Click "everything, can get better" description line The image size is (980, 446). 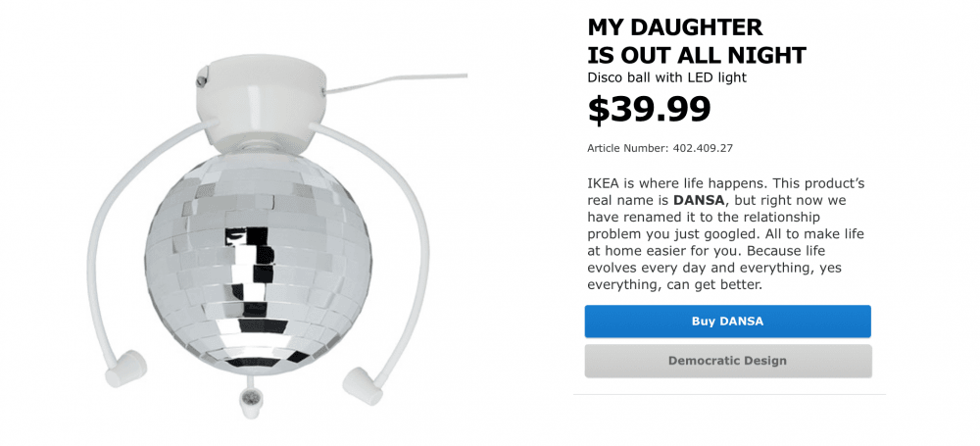(673, 285)
